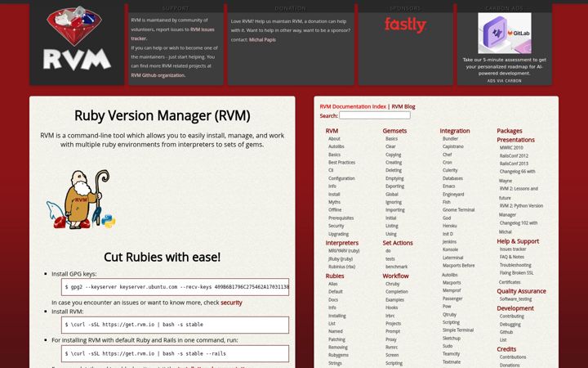Contact Michal Papis link
This screenshot has height=368, width=588.
point(262,39)
